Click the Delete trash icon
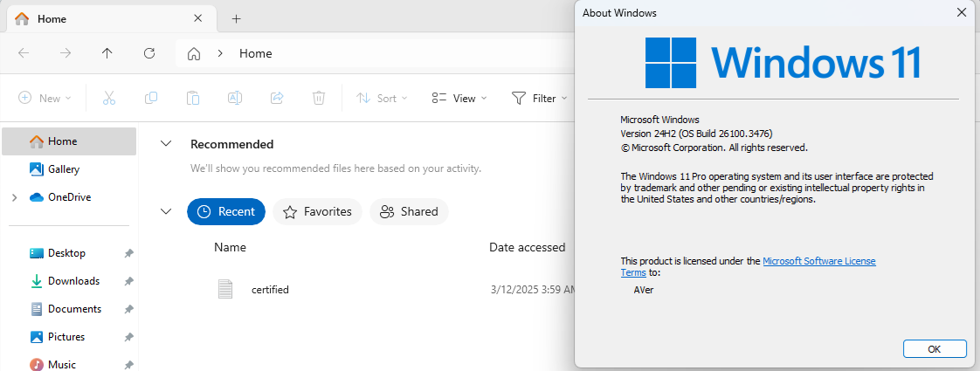This screenshot has height=371, width=980. point(319,98)
